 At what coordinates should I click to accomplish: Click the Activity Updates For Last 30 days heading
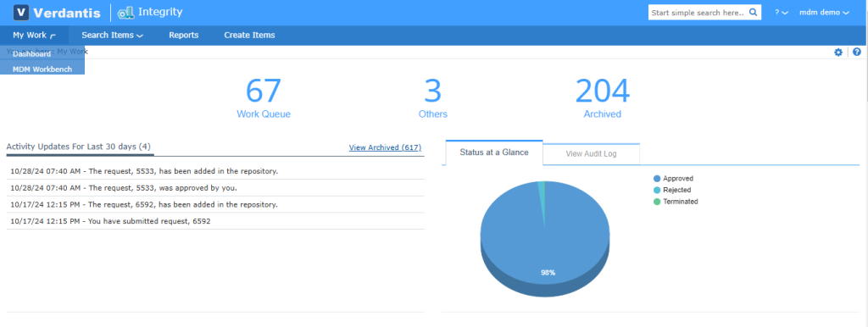(79, 147)
